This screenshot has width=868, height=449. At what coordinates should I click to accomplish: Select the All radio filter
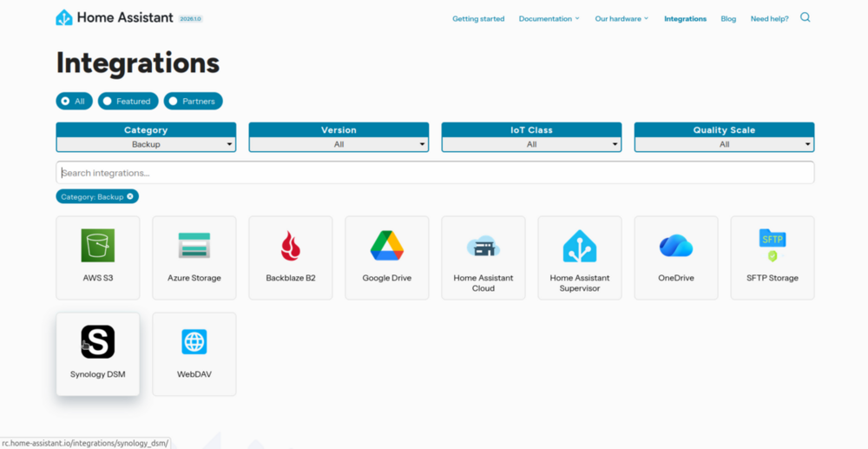[74, 102]
